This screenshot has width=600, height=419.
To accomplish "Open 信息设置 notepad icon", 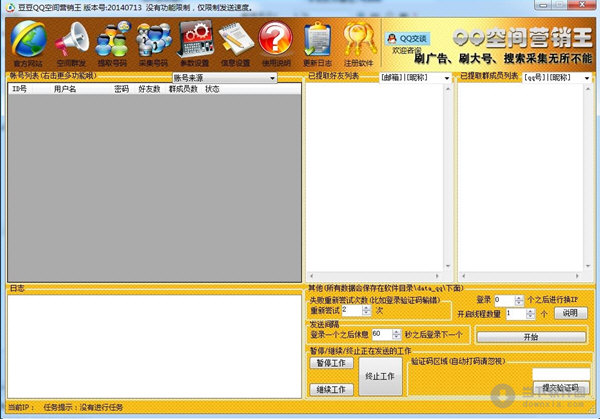I will coord(236,40).
